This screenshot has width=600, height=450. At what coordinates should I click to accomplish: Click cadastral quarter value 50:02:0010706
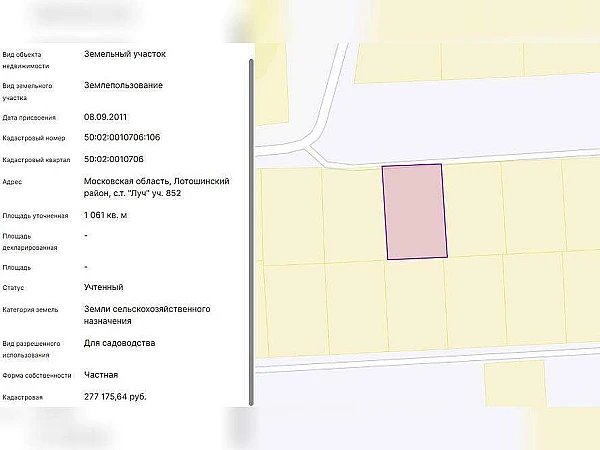(113, 159)
